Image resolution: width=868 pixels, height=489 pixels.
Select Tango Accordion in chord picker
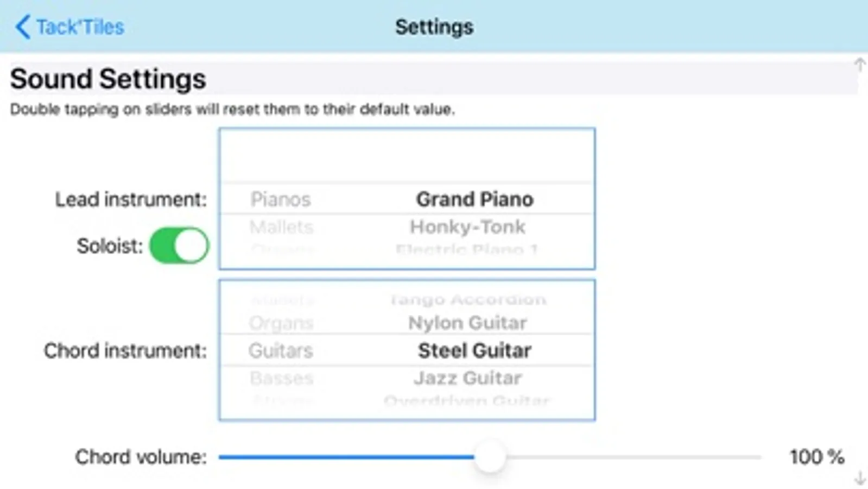pos(467,299)
